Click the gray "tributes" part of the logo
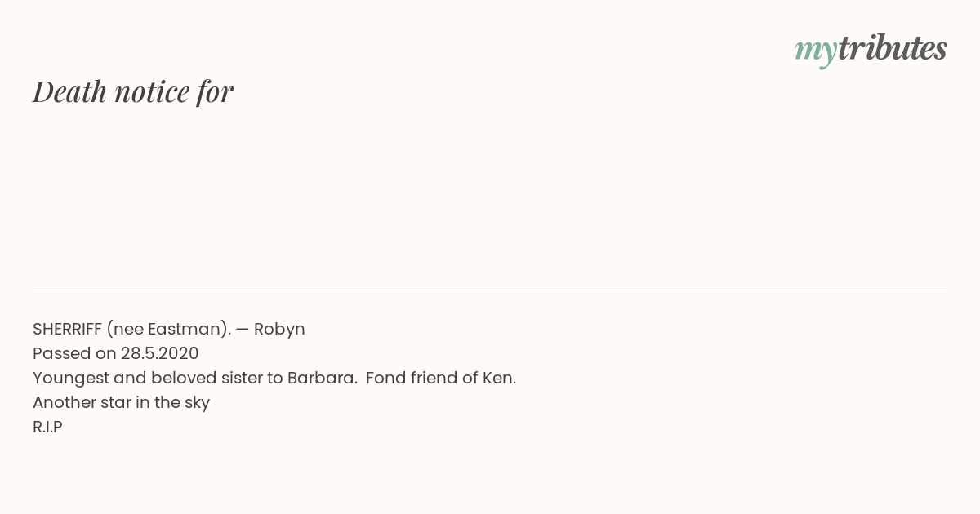Viewport: 980px width, 514px height. 893,48
